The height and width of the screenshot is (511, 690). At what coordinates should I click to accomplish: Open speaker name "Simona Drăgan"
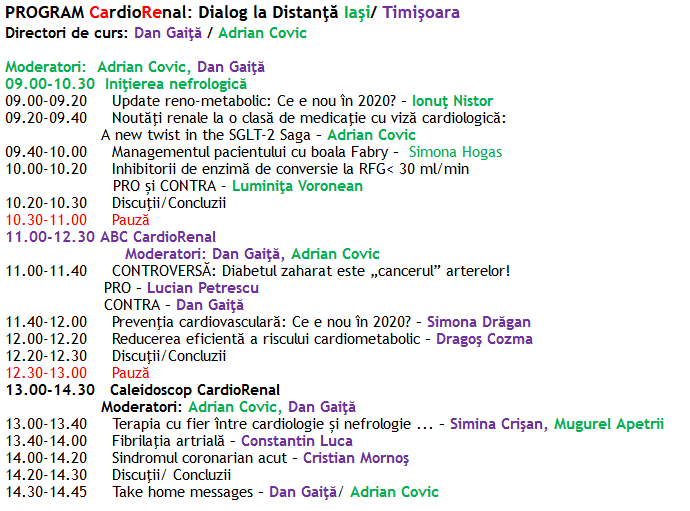(x=478, y=322)
